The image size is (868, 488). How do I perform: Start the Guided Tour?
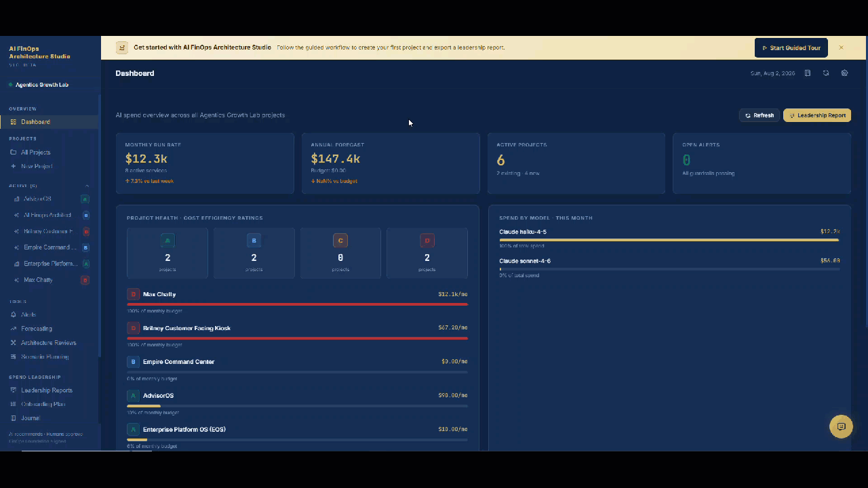pyautogui.click(x=791, y=48)
